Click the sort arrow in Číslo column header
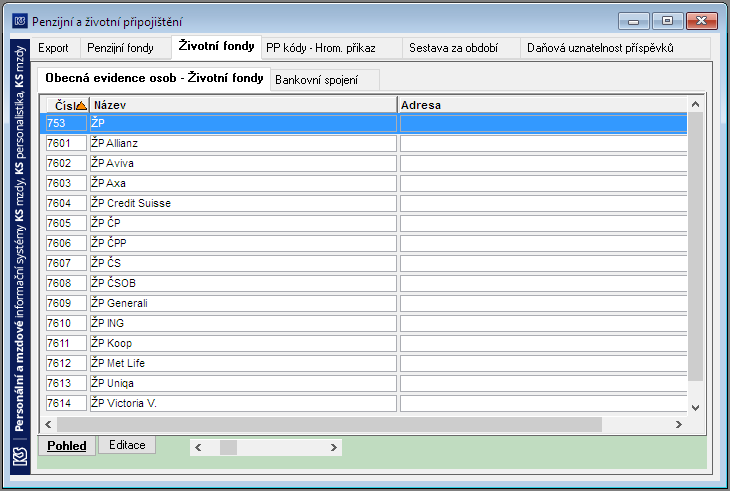Viewport: 730px width, 491px height. [x=81, y=105]
